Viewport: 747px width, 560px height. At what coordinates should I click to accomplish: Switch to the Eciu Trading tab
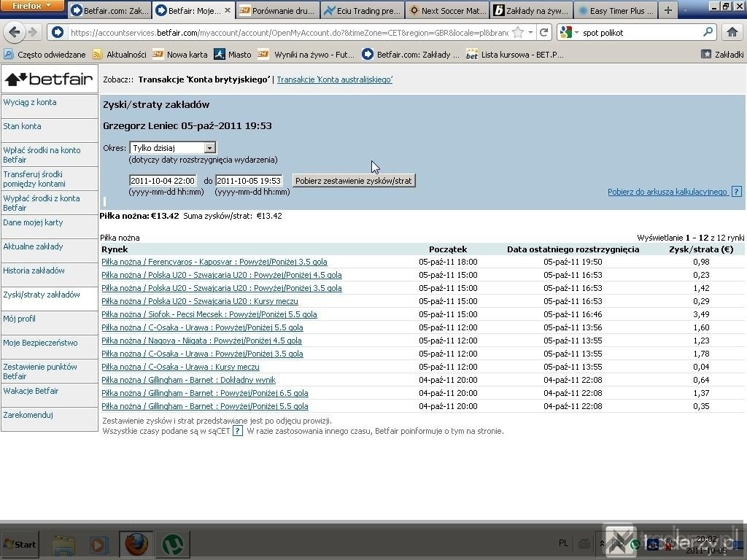363,10
